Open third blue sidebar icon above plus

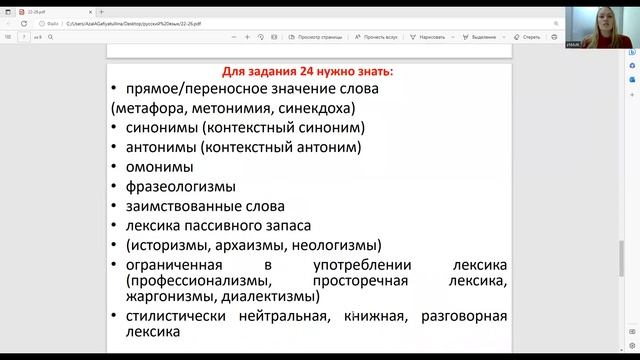[632, 80]
